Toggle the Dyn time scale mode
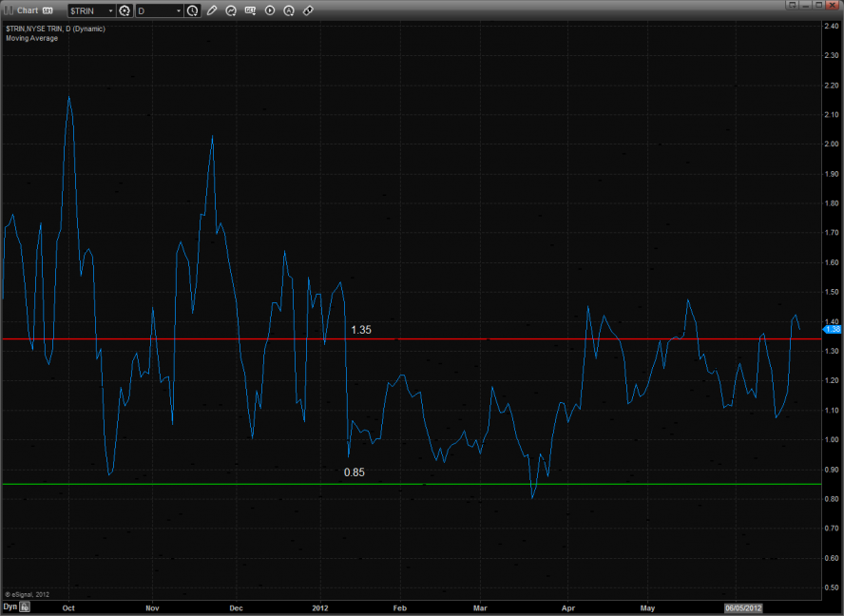844x616 pixels. [x=10, y=606]
